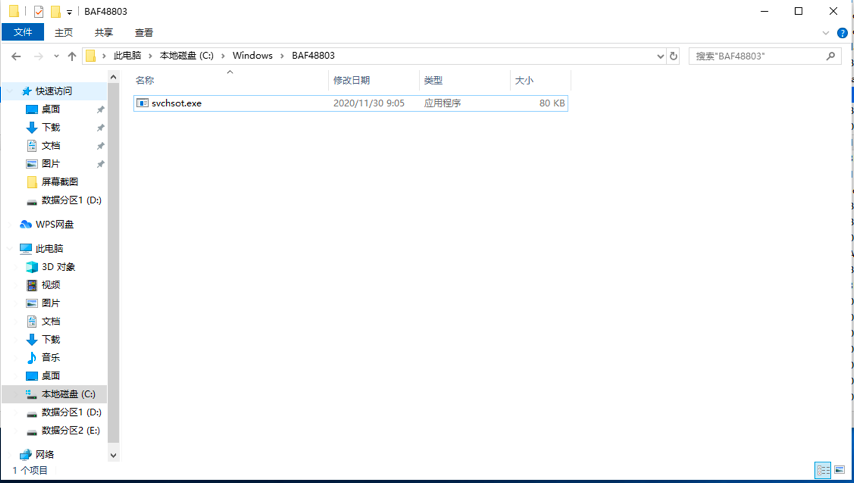Click 图片 under 此电脑

(x=51, y=303)
